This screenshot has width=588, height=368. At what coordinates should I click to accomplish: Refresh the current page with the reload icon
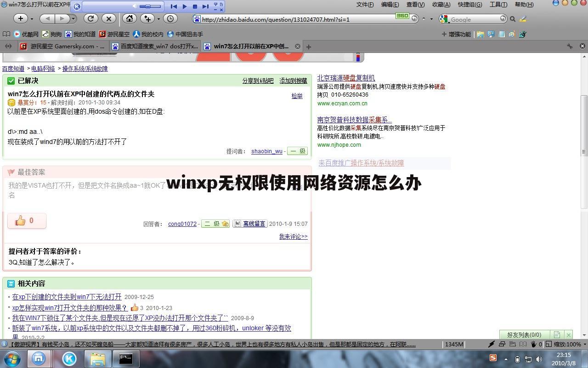click(x=90, y=18)
